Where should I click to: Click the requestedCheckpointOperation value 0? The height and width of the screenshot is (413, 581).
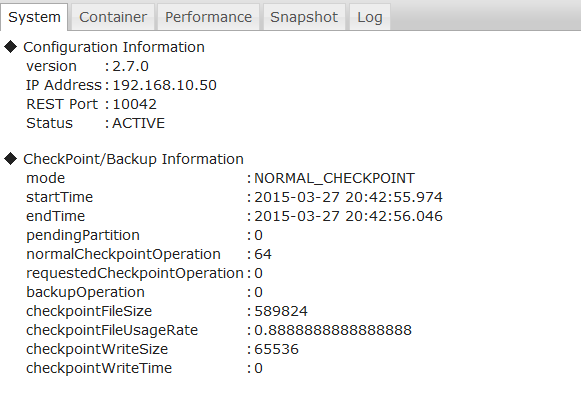(258, 273)
